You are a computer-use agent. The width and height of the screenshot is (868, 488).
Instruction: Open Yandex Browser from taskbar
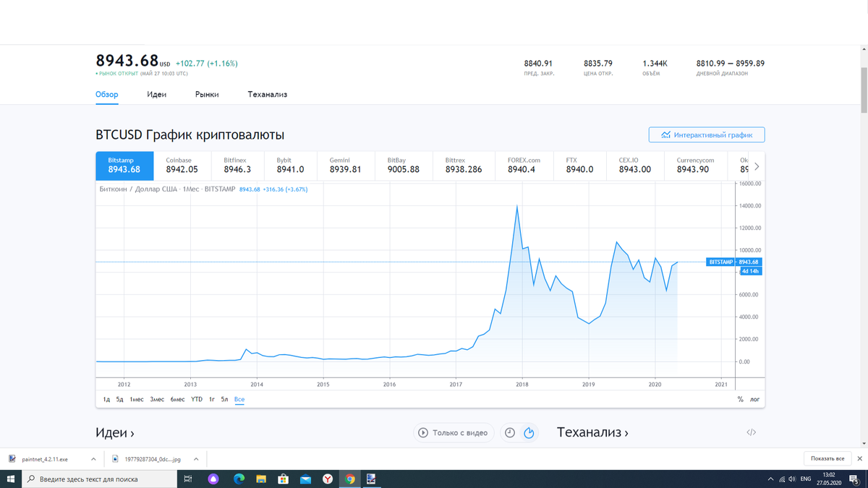click(328, 479)
